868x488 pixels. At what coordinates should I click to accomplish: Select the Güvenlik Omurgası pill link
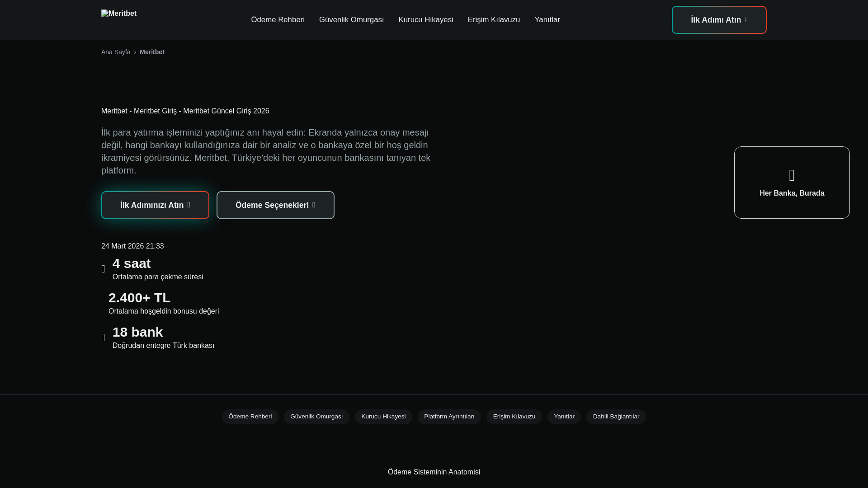coord(316,417)
